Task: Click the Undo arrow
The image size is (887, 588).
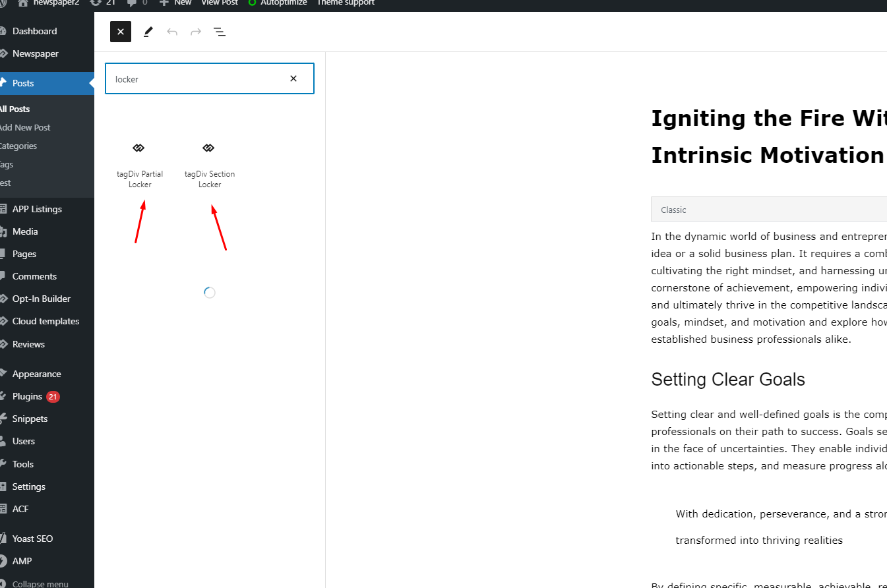Action: tap(172, 32)
